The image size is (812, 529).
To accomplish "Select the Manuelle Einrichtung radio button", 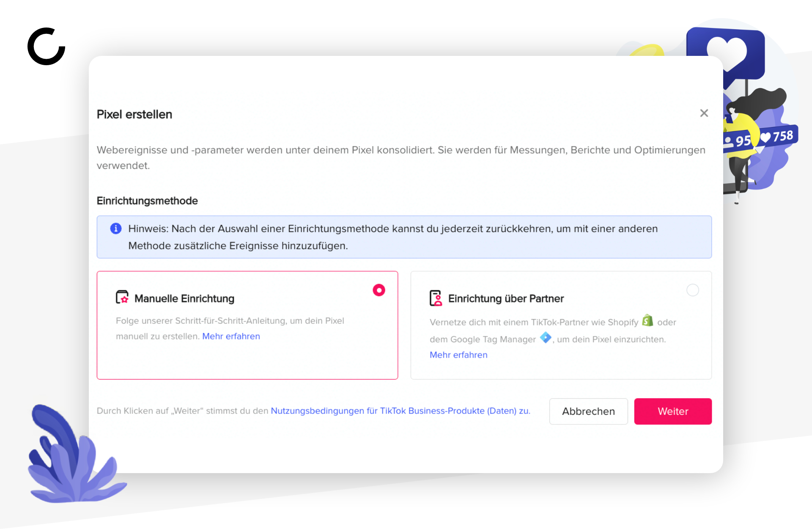I will (x=379, y=290).
